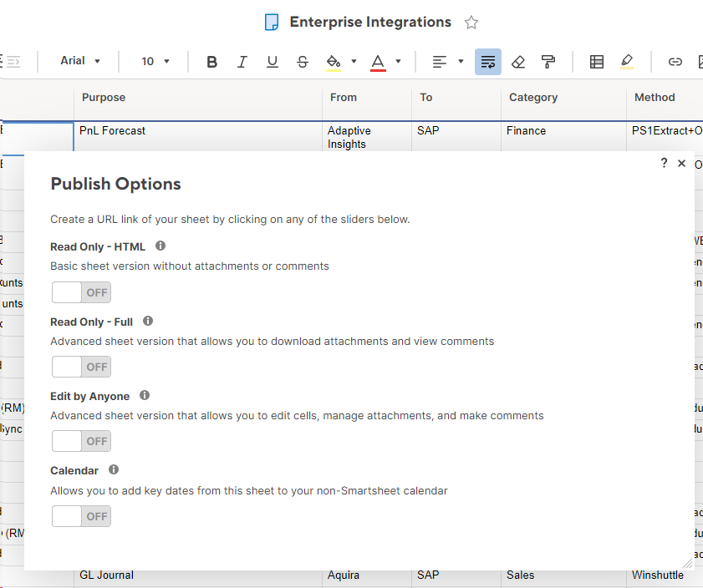Viewport: 703px width, 588px height.
Task: Select the PnL Forecast cell
Action: pos(198,136)
